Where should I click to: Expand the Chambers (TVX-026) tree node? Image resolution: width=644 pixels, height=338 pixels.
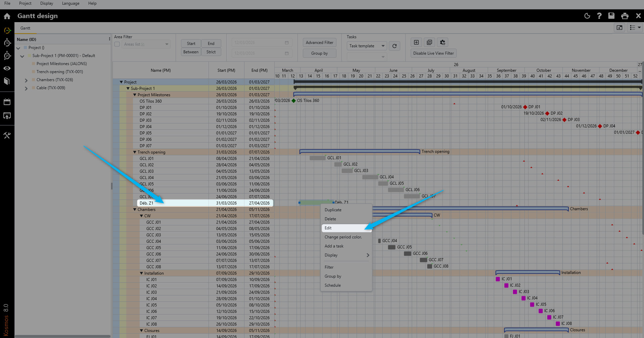coord(26,80)
